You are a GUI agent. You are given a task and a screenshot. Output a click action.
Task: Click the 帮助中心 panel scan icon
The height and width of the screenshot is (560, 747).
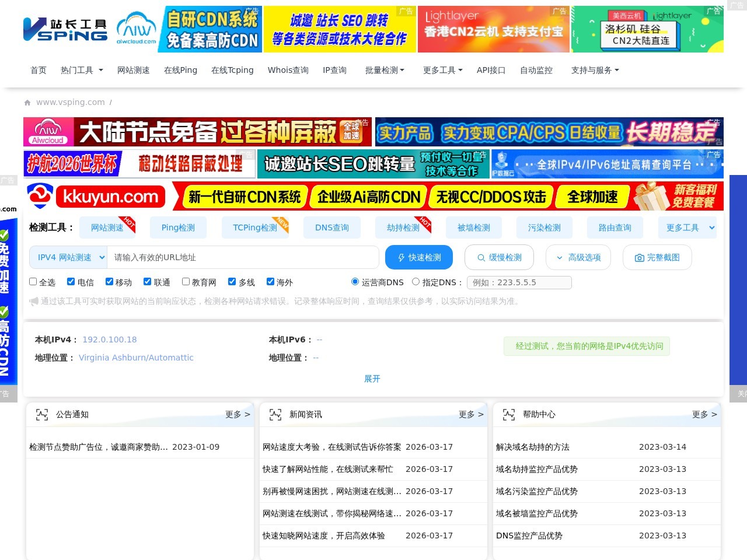pos(509,415)
